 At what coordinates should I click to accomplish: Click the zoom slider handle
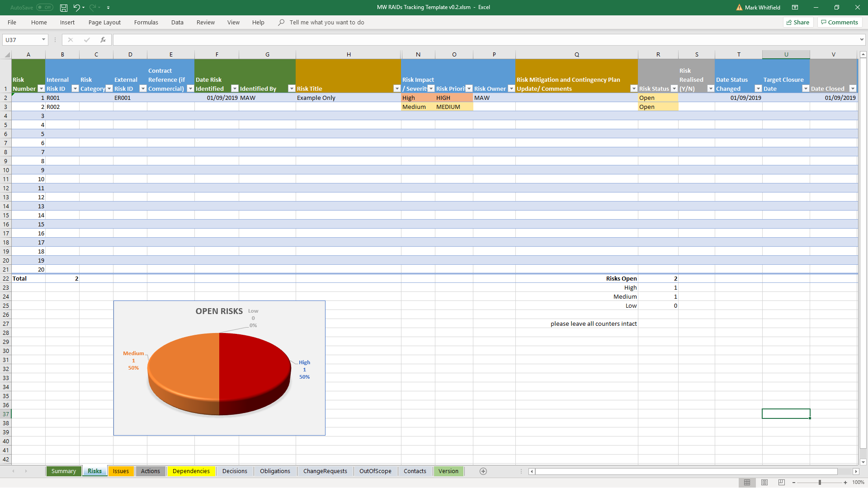(820, 483)
